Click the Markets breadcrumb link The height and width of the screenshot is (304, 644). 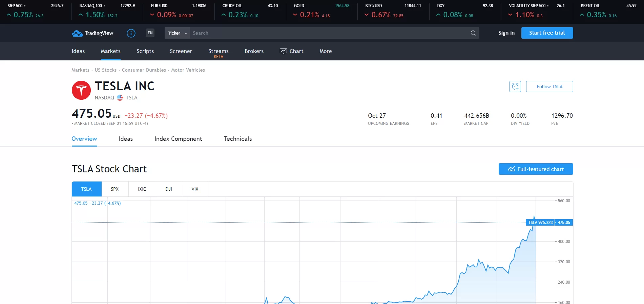tap(80, 70)
